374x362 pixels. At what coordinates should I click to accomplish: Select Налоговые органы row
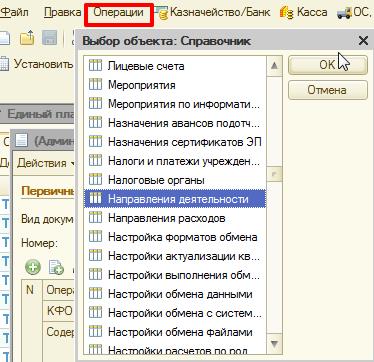[175, 180]
